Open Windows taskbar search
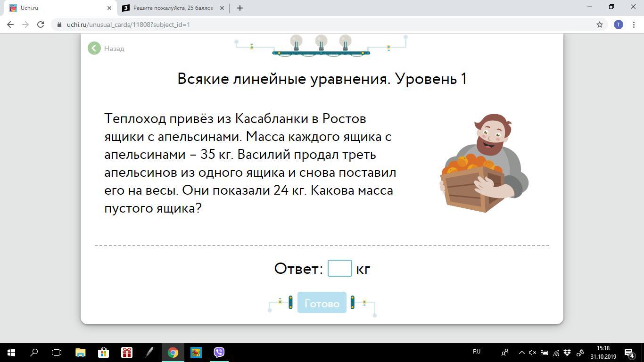The image size is (644, 362). [34, 352]
